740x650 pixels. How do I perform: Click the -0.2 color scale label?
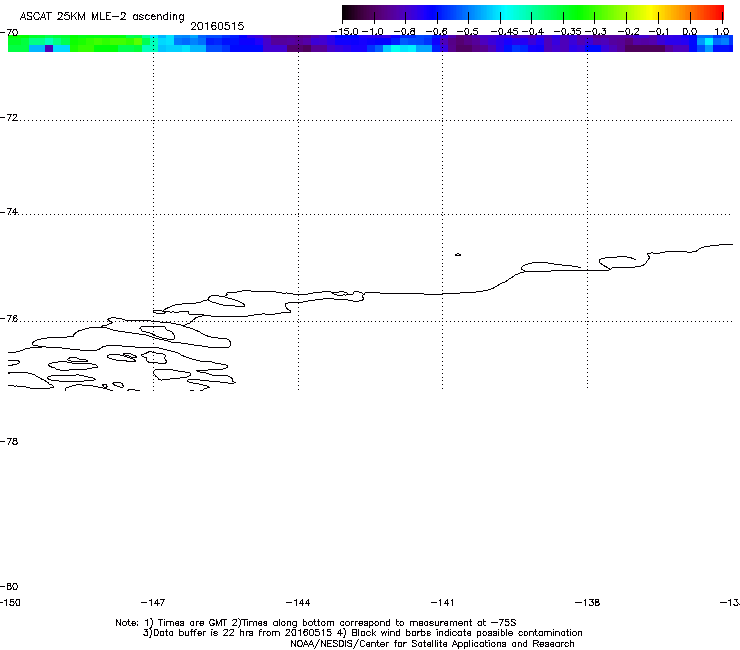[x=628, y=32]
